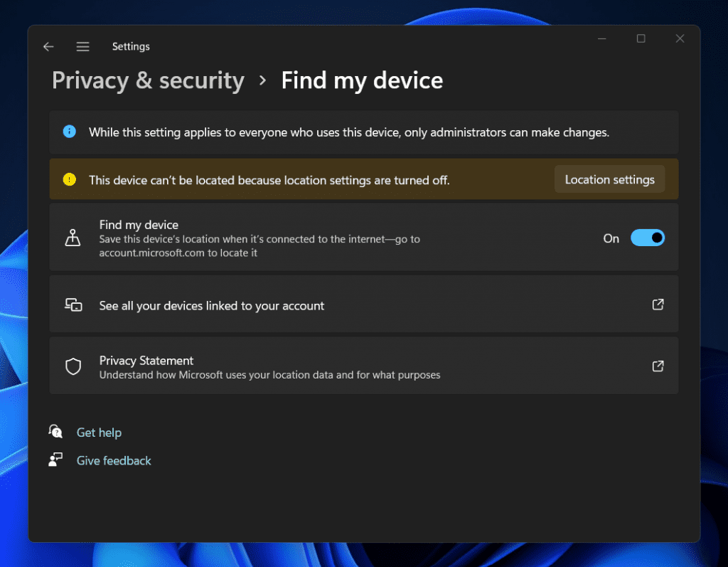The height and width of the screenshot is (567, 728).
Task: Click the Get help link
Action: point(99,432)
